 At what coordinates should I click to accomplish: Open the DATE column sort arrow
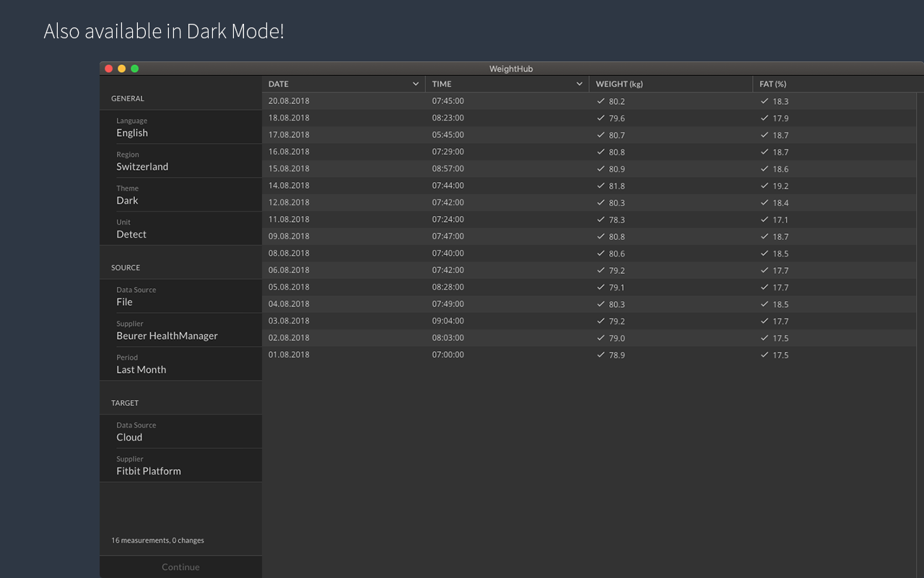tap(416, 84)
